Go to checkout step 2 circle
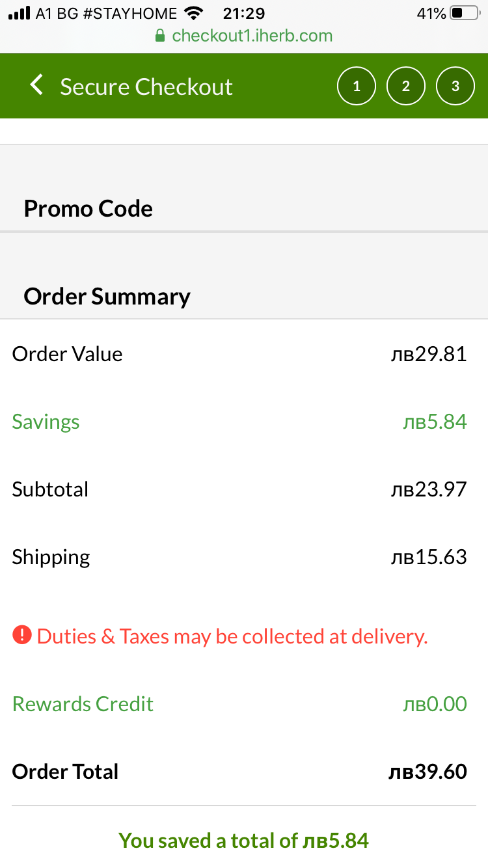This screenshot has height=868, width=488. tap(405, 86)
